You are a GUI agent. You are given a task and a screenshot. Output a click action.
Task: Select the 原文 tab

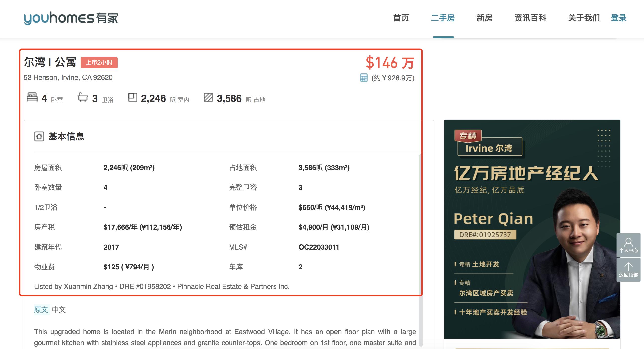(41, 310)
